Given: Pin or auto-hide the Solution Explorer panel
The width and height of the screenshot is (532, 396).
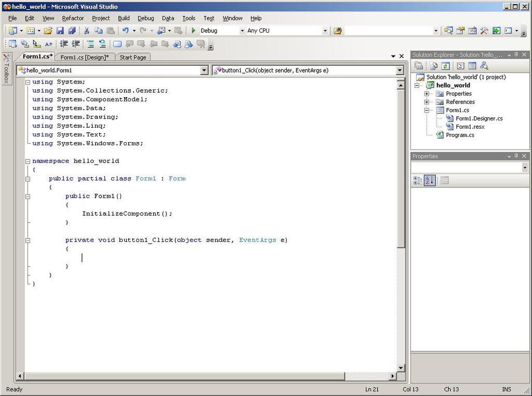Looking at the screenshot, I should [x=516, y=54].
